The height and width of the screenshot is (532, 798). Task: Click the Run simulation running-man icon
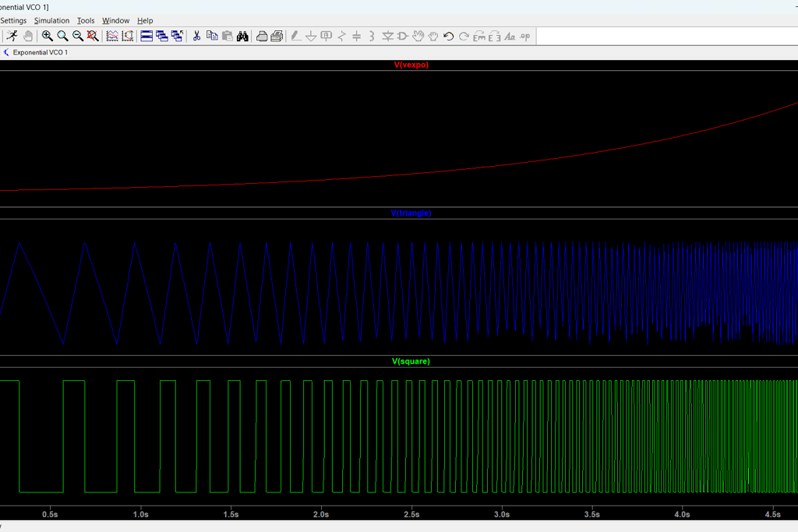click(x=12, y=36)
